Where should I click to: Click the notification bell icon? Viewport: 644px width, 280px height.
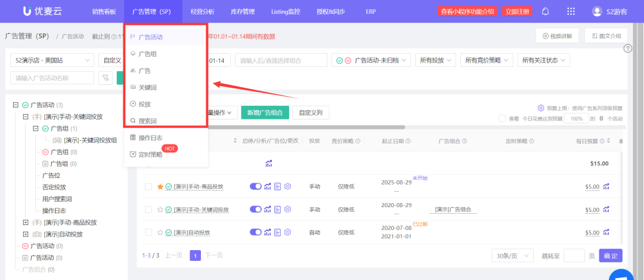(x=545, y=11)
